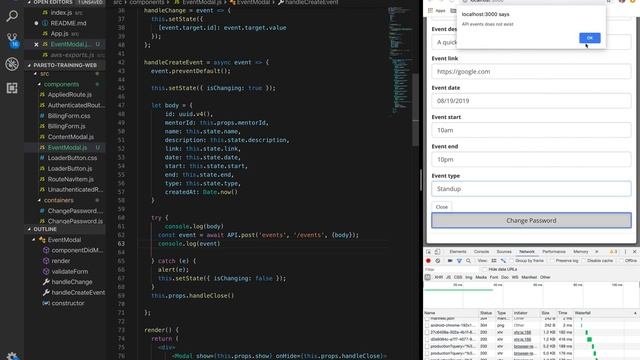
Task: Collapse the EventModal outline node
Action: tap(34, 240)
